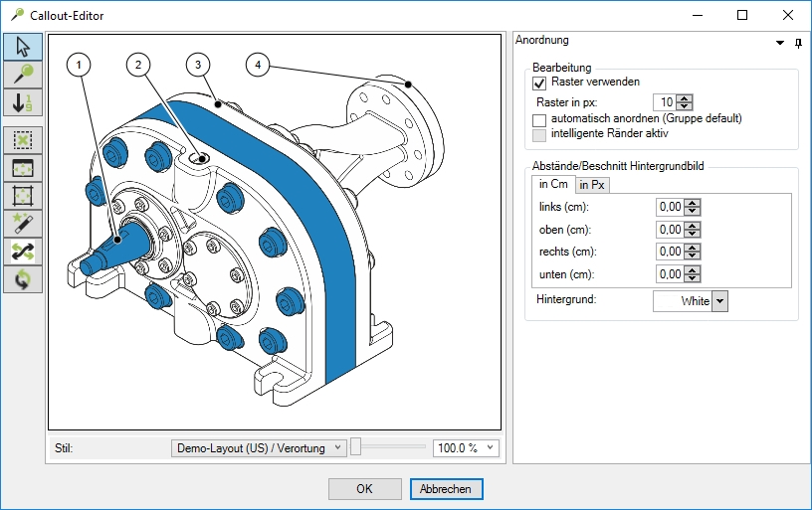Close the Callout-Editor window

[788, 15]
